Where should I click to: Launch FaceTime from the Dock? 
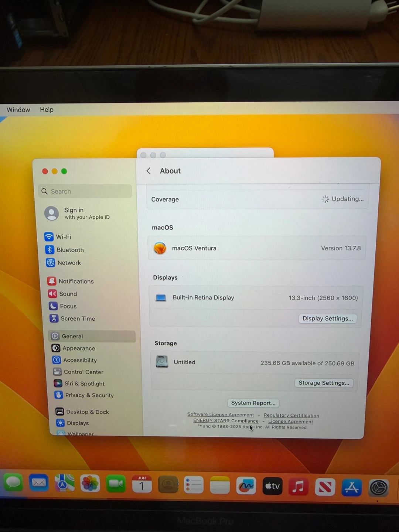click(116, 484)
